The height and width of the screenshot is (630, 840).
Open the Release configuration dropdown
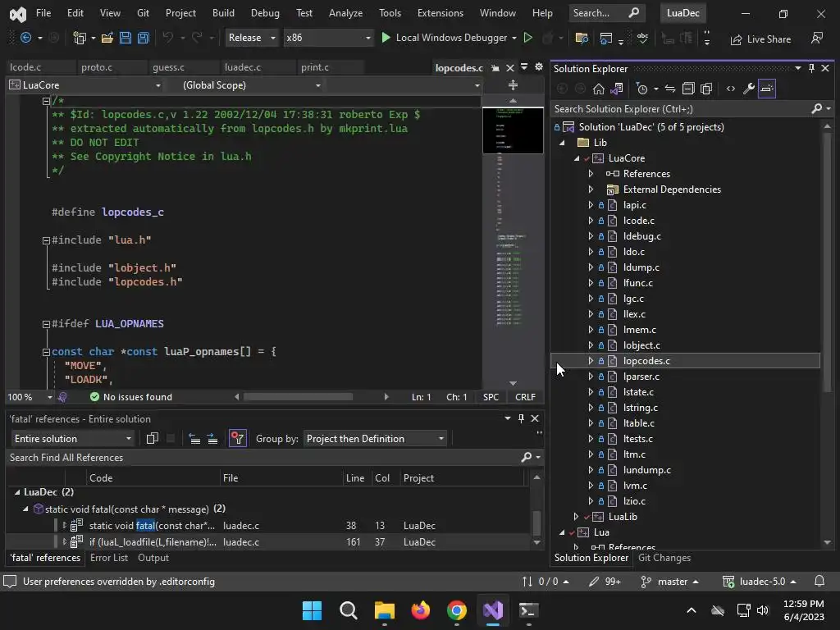[x=251, y=38]
